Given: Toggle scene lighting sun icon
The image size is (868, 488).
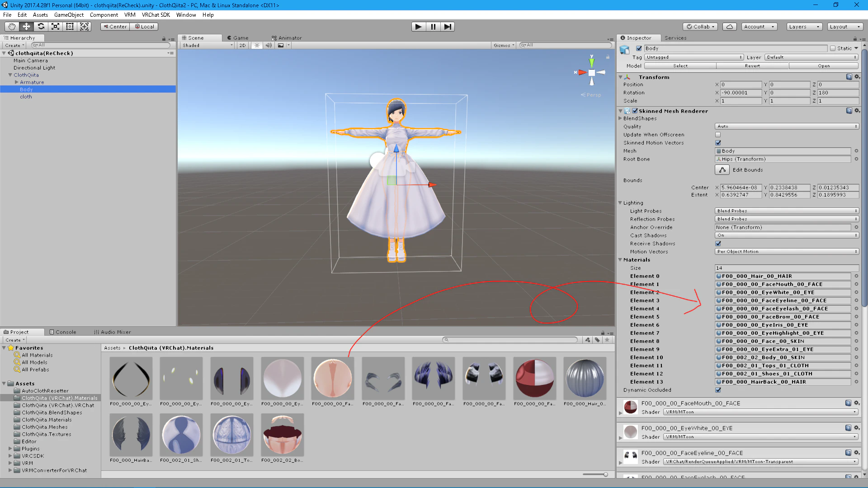Looking at the screenshot, I should tap(257, 45).
